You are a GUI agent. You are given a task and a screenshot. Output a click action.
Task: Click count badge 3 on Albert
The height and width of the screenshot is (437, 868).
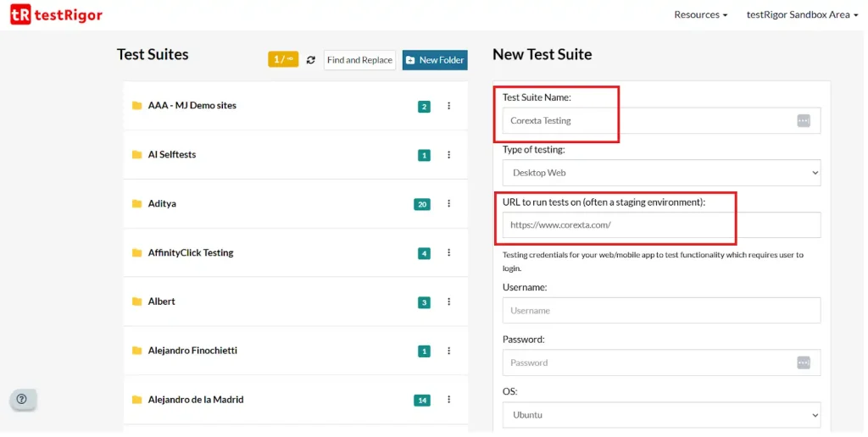[x=424, y=302]
